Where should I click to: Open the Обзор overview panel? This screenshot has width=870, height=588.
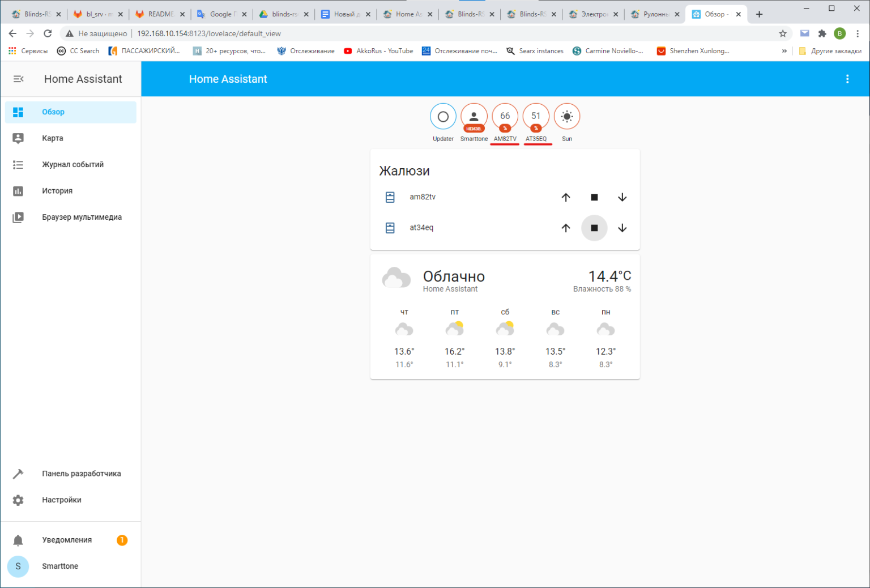click(x=71, y=112)
